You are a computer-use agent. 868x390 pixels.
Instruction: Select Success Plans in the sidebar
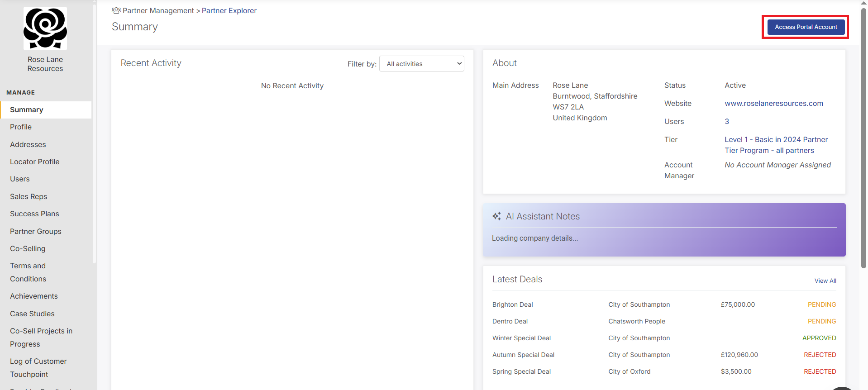[x=34, y=214]
